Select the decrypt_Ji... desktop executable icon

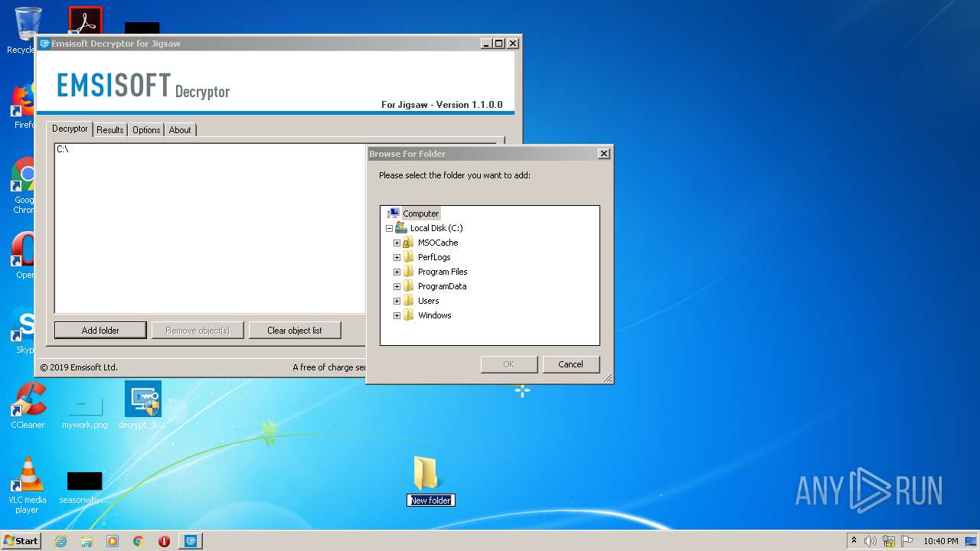pyautogui.click(x=142, y=406)
